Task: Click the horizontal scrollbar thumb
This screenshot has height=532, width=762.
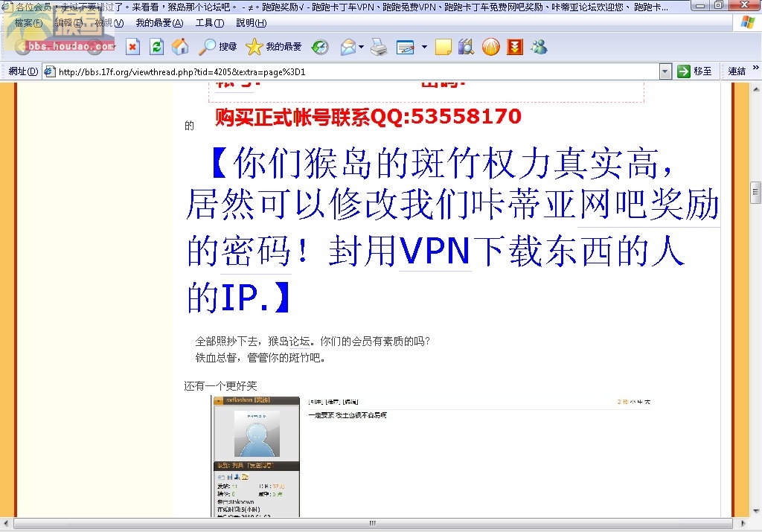Action: click(372, 523)
